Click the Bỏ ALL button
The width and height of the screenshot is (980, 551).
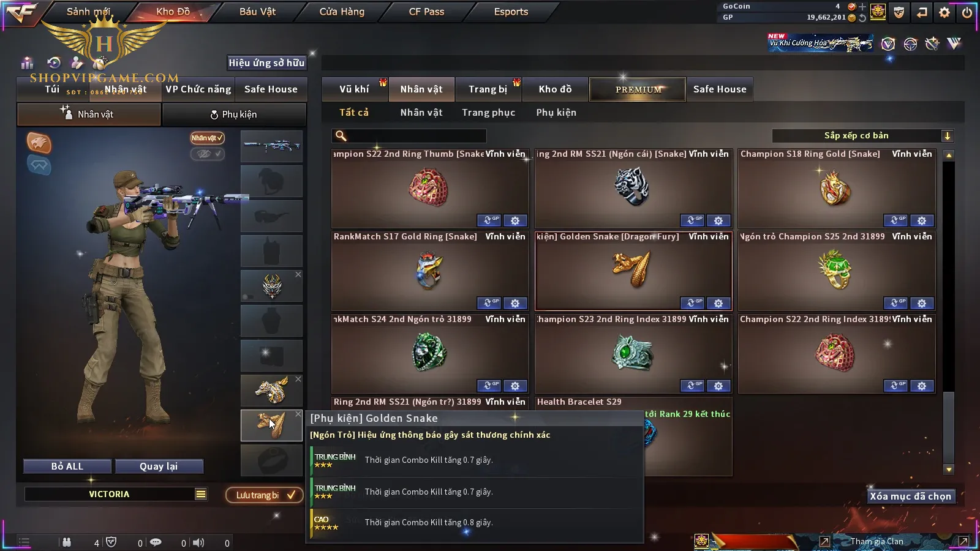[67, 467]
